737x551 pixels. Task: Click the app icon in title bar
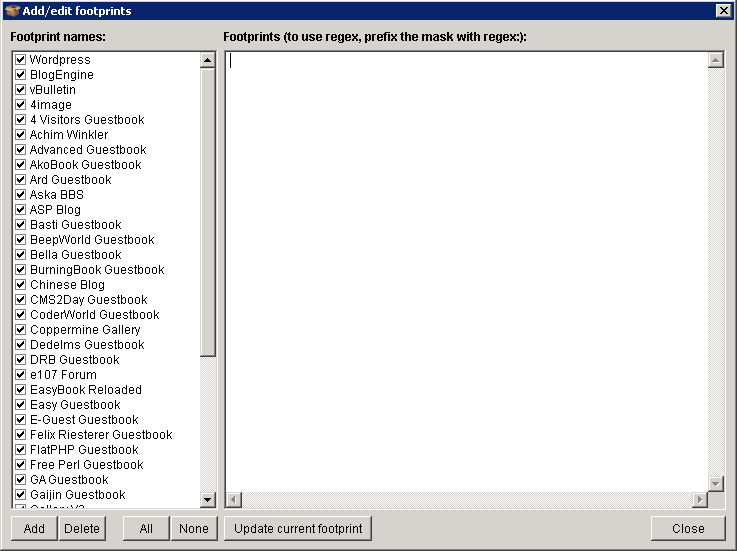coord(12,11)
